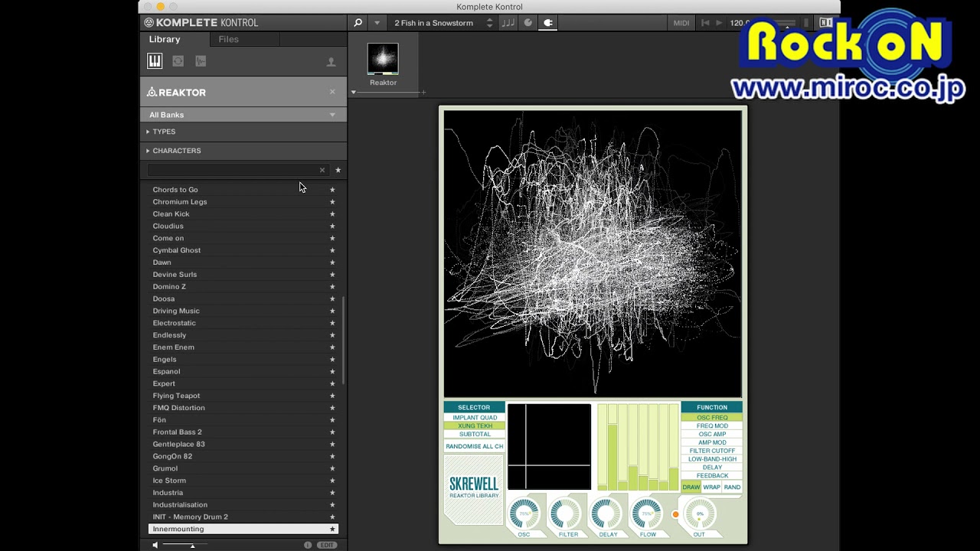Select OSC FREQ function

point(712,418)
